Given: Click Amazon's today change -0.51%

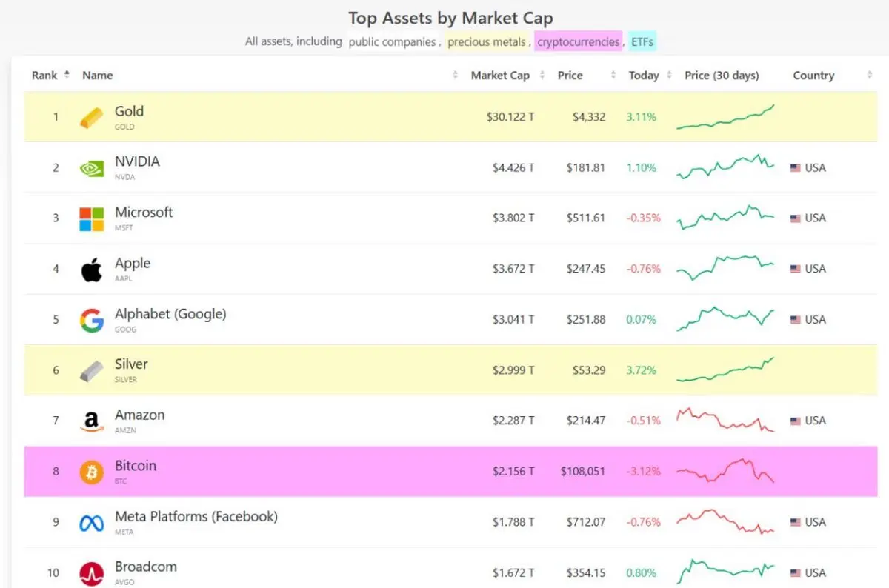Looking at the screenshot, I should point(643,421).
